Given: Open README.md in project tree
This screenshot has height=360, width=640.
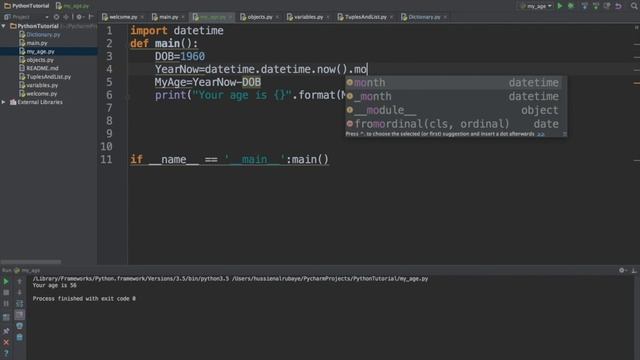Looking at the screenshot, I should click(x=42, y=68).
